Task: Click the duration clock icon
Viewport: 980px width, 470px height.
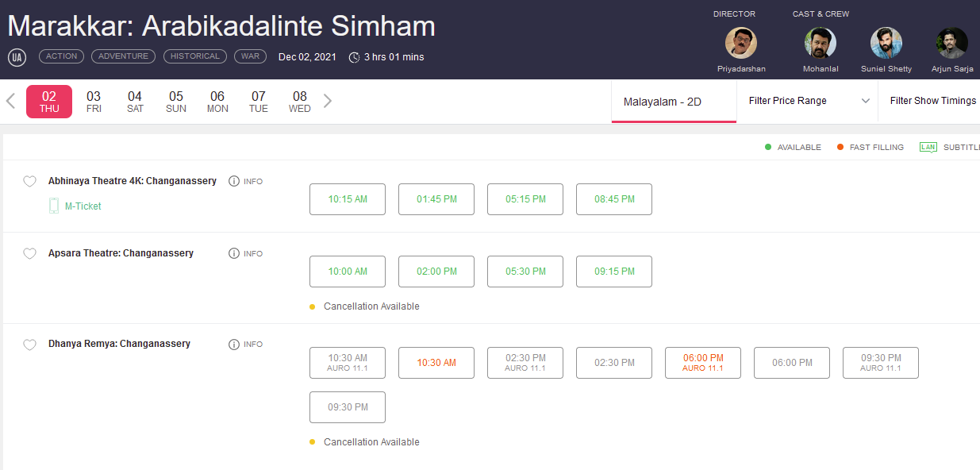Action: click(x=355, y=57)
